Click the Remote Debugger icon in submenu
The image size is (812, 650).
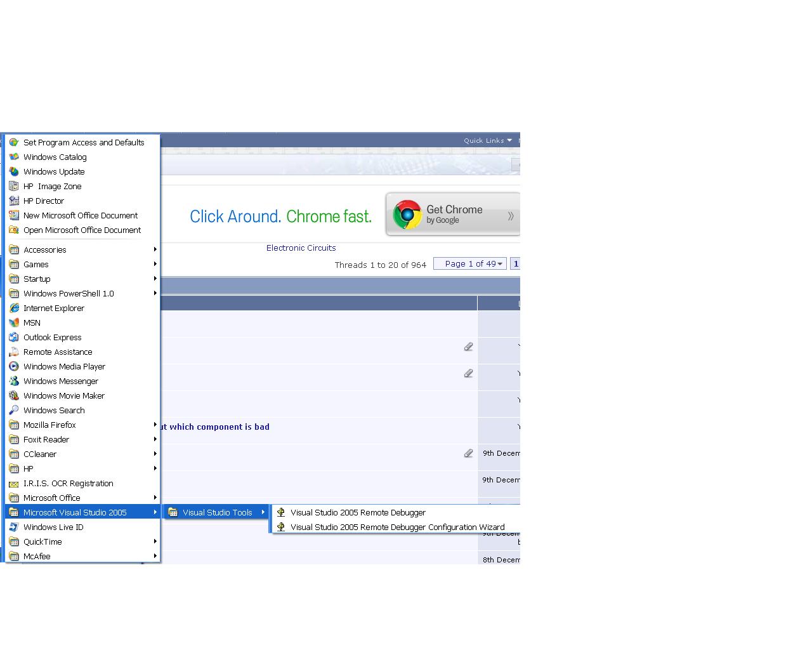(281, 512)
